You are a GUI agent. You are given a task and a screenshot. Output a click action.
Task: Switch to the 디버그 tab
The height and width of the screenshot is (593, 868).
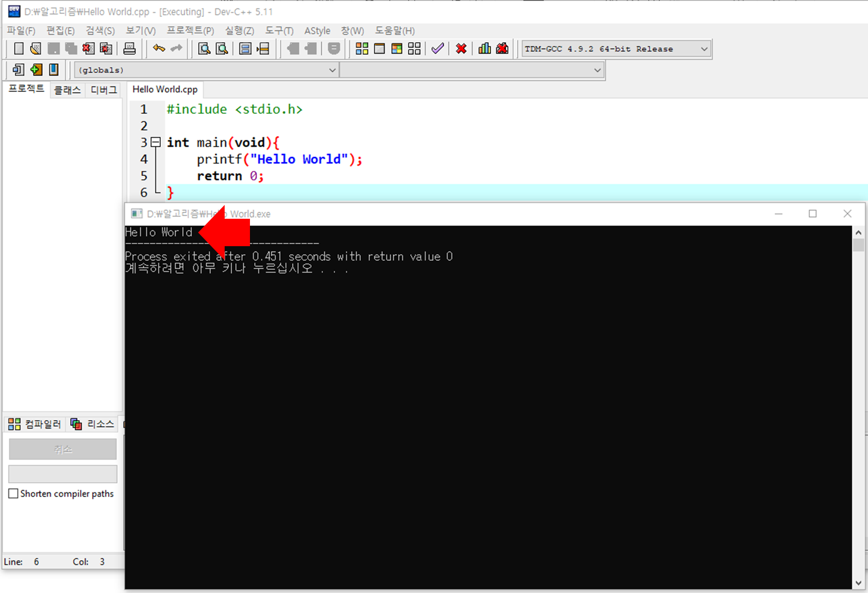click(104, 90)
